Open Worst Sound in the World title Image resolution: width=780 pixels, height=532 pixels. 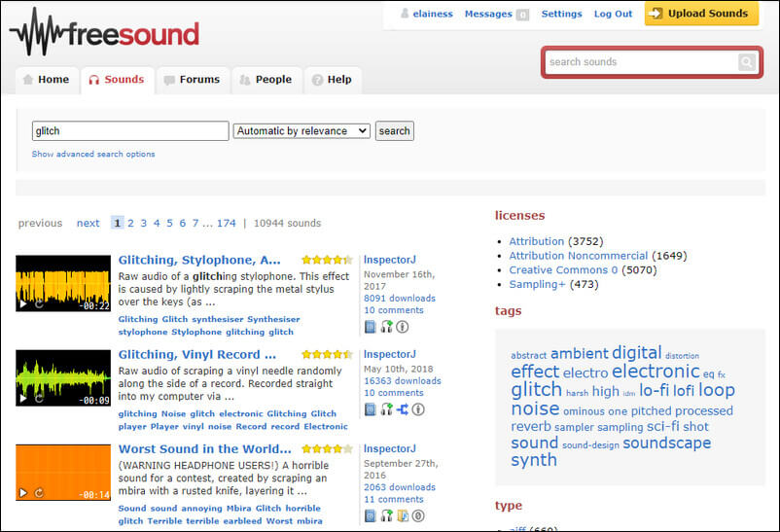(204, 449)
